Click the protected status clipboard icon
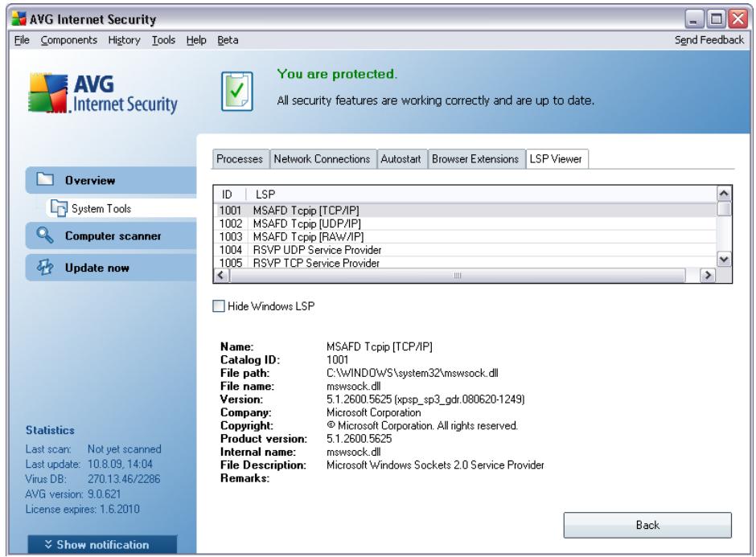The image size is (756, 557). coord(237,91)
